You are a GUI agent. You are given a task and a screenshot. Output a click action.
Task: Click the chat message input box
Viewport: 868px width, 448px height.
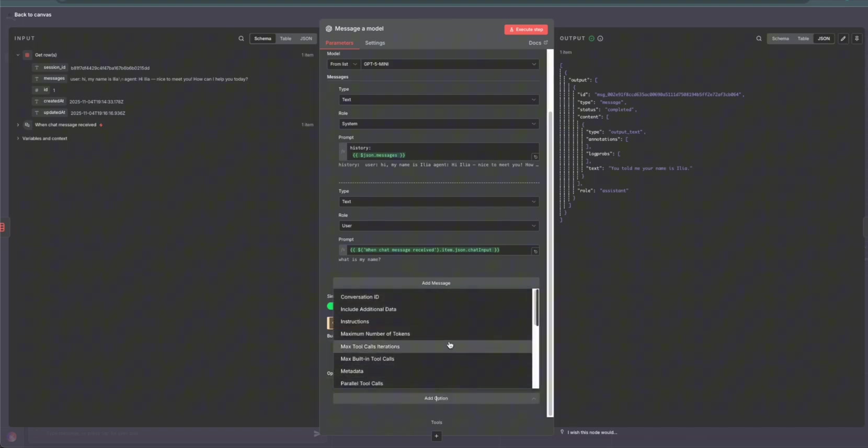point(170,434)
